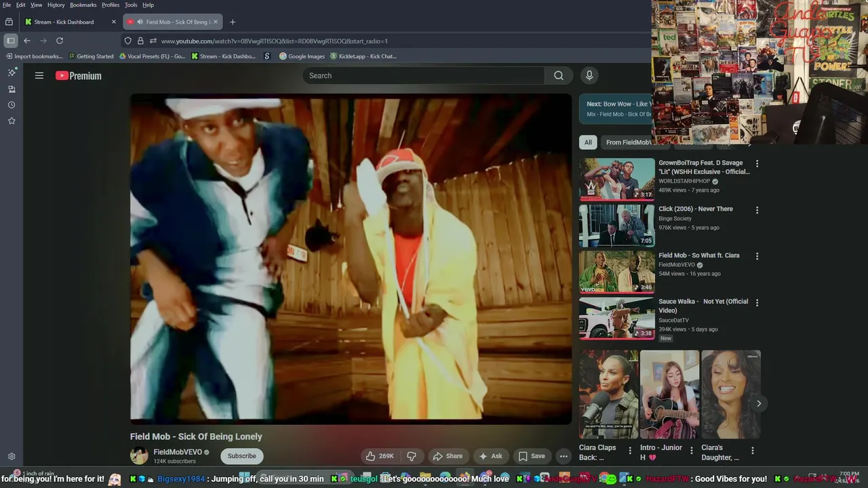868x488 pixels.
Task: Open the View menu
Action: click(x=36, y=5)
